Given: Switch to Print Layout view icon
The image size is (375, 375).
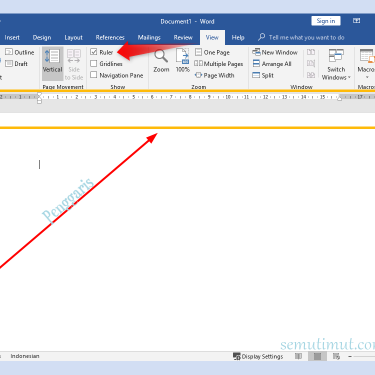Looking at the screenshot, I should 317,356.
